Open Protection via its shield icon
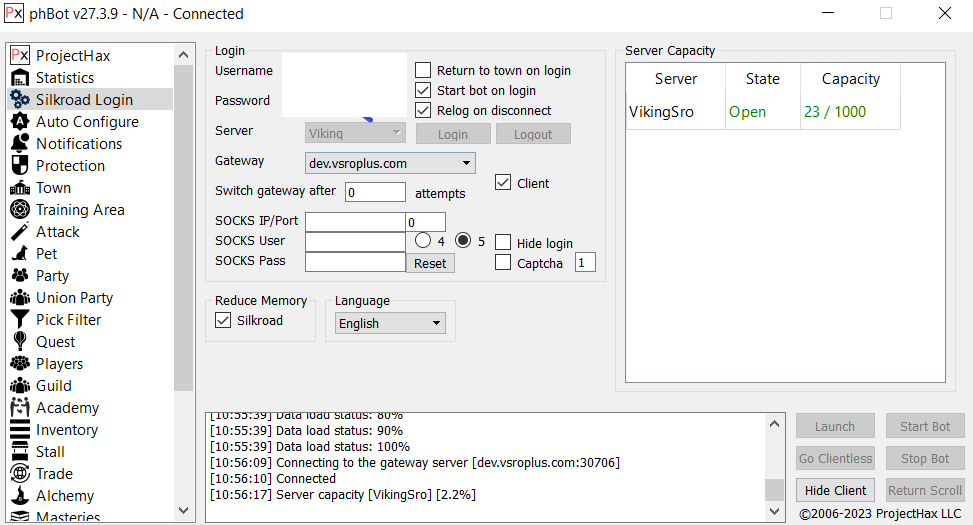 point(19,166)
